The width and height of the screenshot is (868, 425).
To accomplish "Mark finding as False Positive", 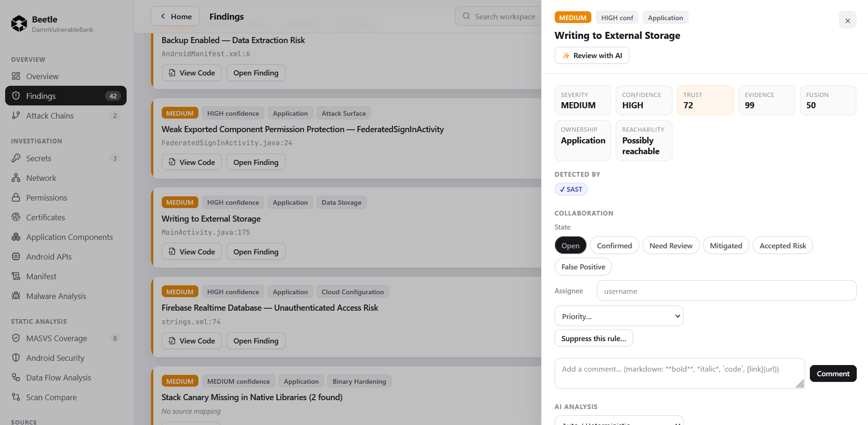I will pos(583,267).
